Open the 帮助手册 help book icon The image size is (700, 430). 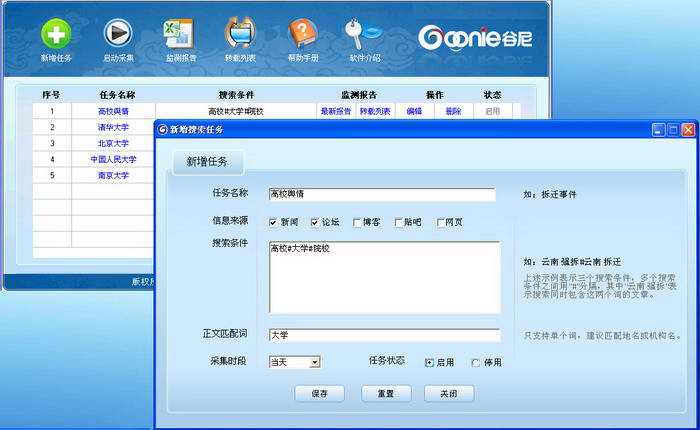pos(303,33)
